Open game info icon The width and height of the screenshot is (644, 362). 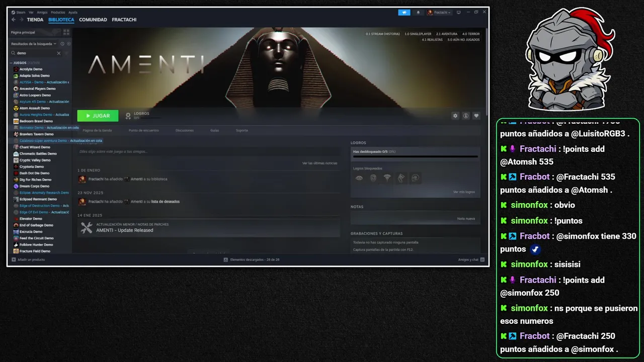click(466, 116)
